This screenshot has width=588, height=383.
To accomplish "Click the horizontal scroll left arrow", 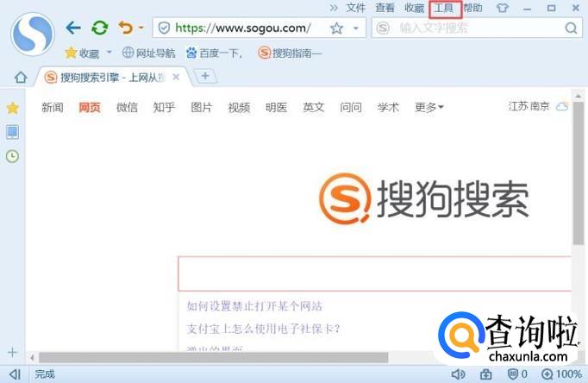I will 33,357.
